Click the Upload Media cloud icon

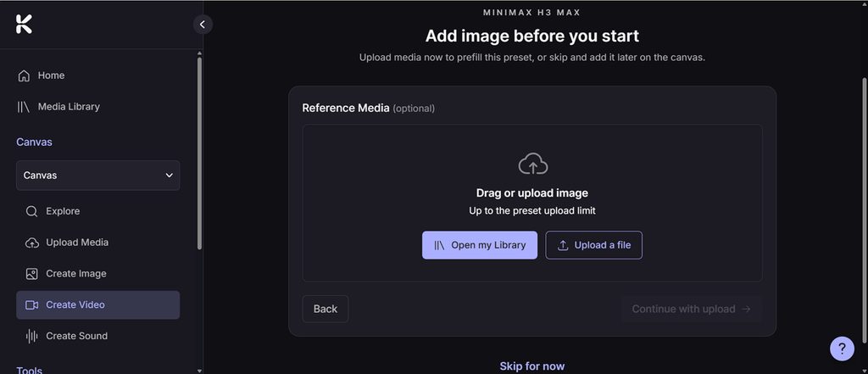32,243
